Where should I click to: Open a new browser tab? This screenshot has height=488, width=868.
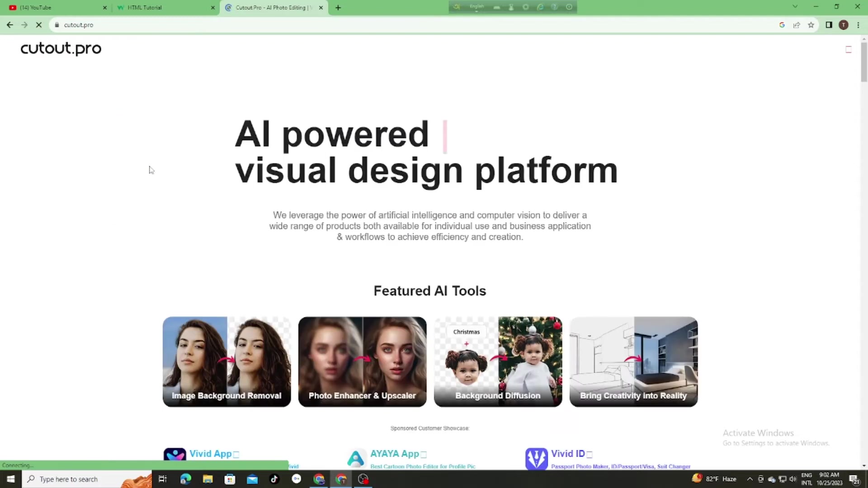[338, 8]
